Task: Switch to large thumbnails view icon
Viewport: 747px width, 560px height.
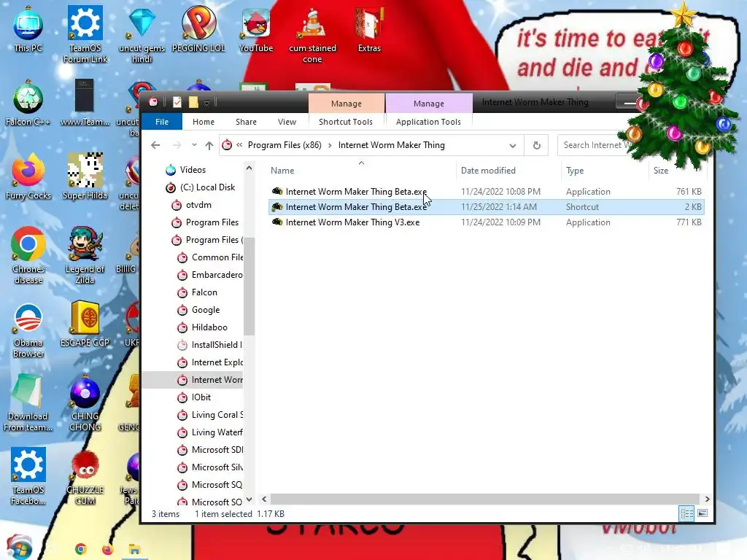Action: pos(703,513)
